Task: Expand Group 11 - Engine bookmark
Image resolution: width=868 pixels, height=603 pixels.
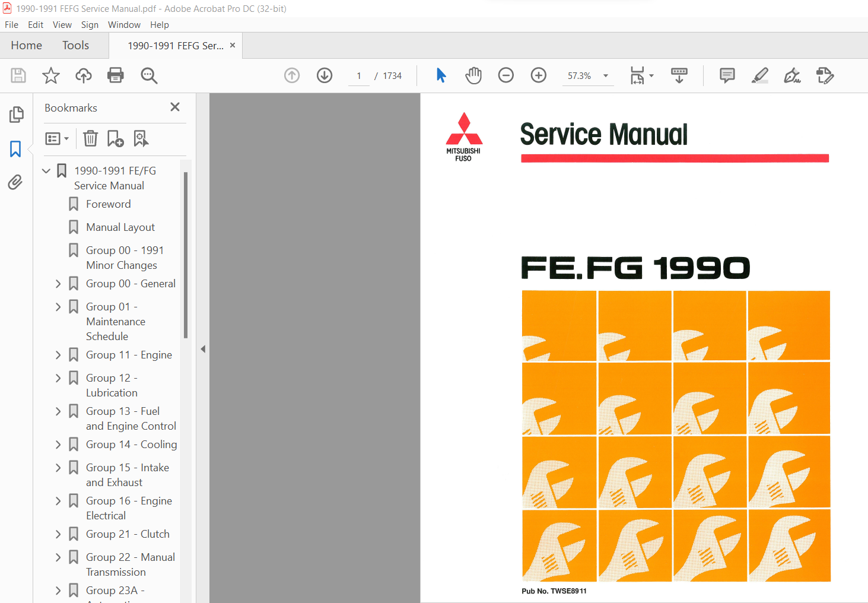Action: click(x=58, y=355)
